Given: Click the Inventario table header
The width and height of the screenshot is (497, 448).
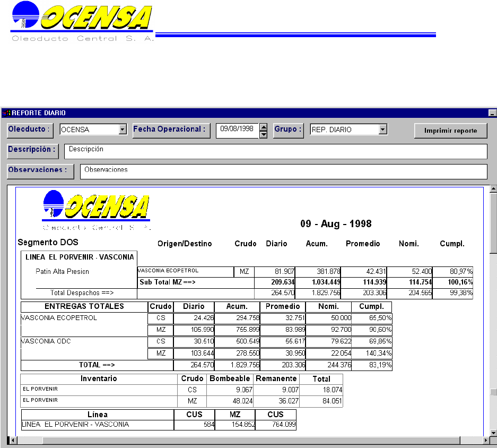Looking at the screenshot, I should [x=99, y=378].
